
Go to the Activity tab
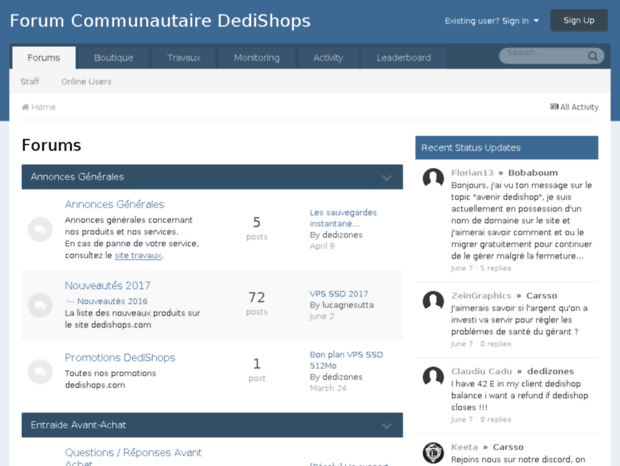[x=328, y=58]
